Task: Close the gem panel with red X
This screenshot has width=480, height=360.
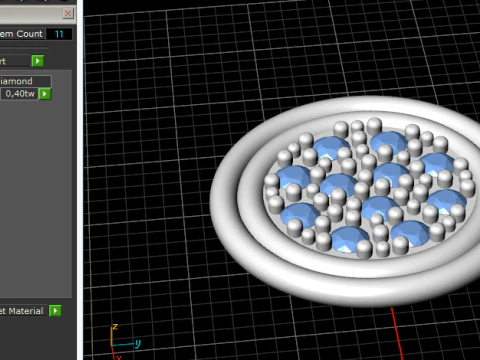Action: [x=68, y=13]
